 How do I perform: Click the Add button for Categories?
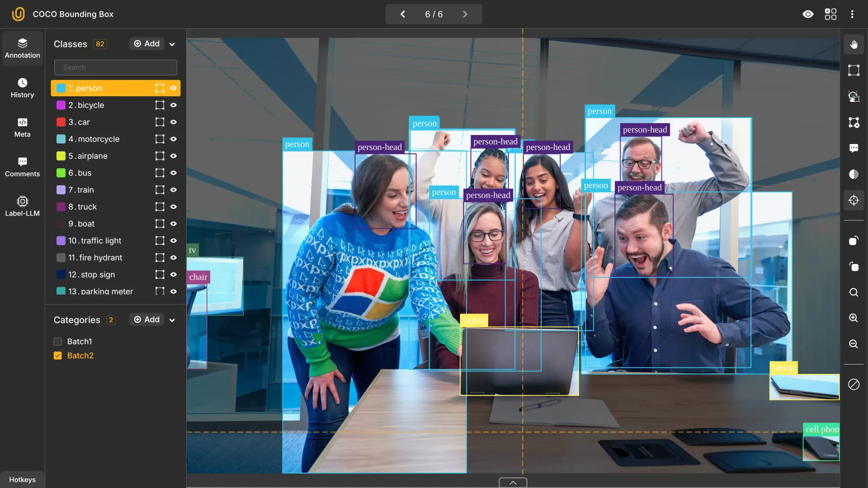click(146, 320)
